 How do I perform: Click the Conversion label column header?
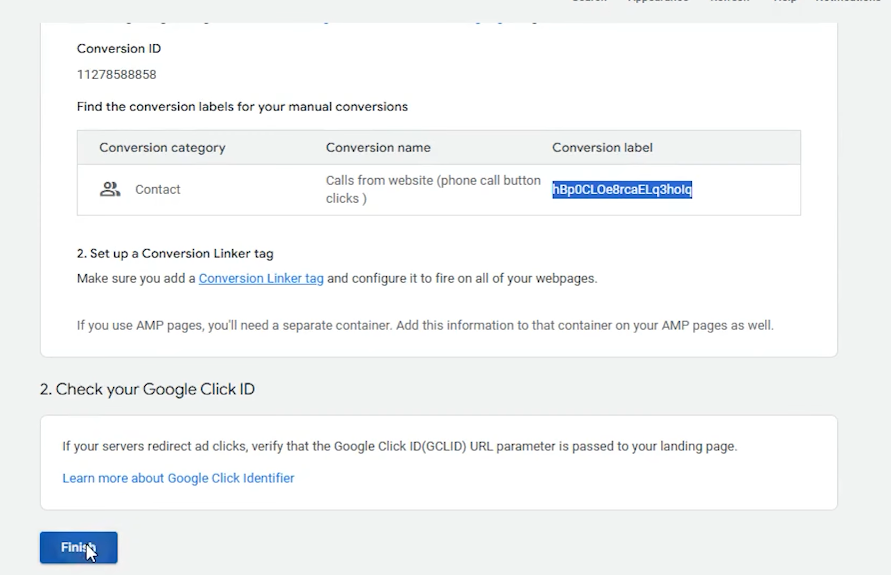602,148
